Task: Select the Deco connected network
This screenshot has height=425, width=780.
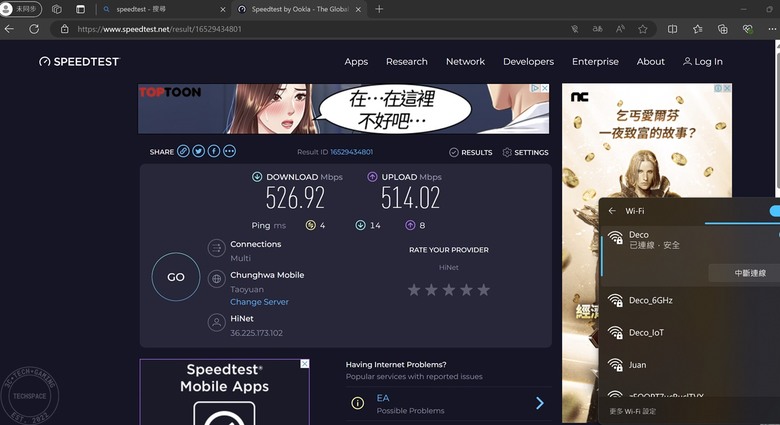Action: pyautogui.click(x=690, y=239)
